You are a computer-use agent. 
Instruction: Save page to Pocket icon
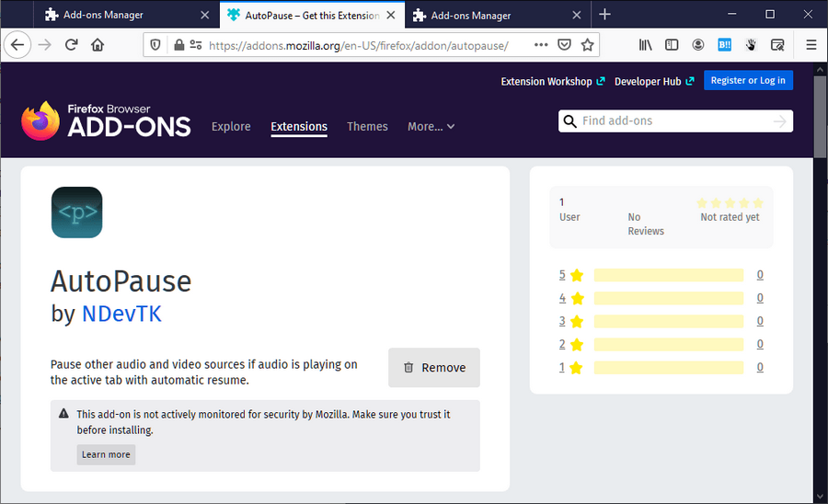(565, 45)
